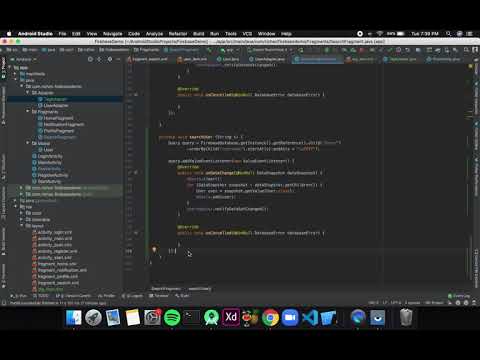
Task: Click the Collapse All icon in Project panel
Action: (x=99, y=59)
